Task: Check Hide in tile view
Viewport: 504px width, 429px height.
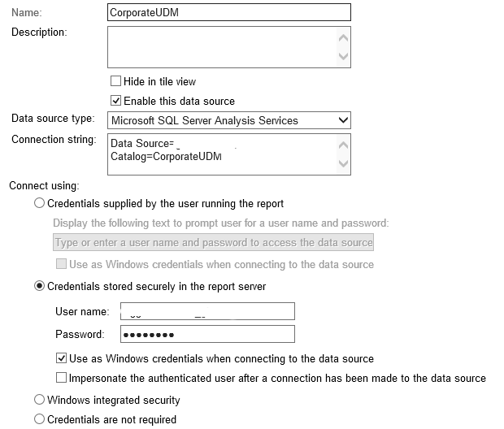Action: [116, 82]
